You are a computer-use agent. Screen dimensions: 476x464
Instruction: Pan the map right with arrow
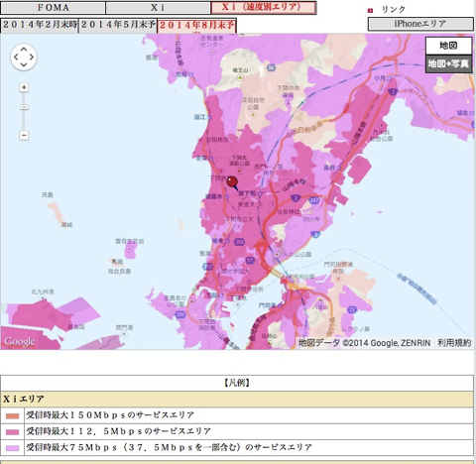pyautogui.click(x=32, y=58)
